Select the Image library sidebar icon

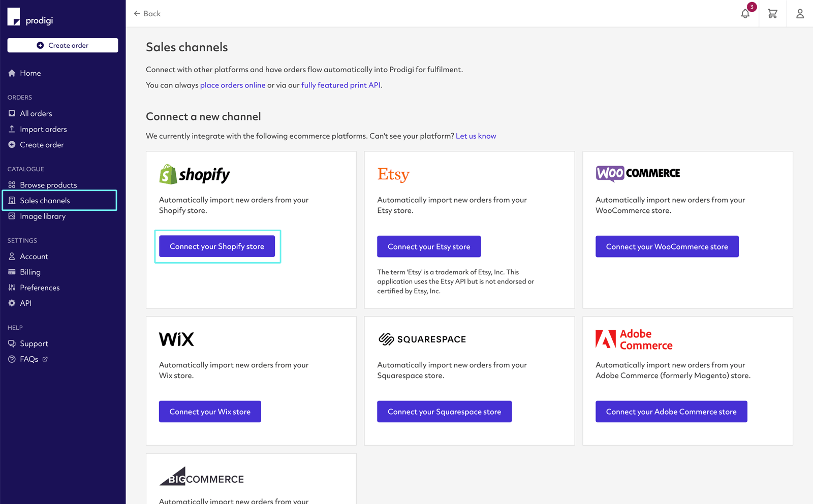pyautogui.click(x=12, y=216)
